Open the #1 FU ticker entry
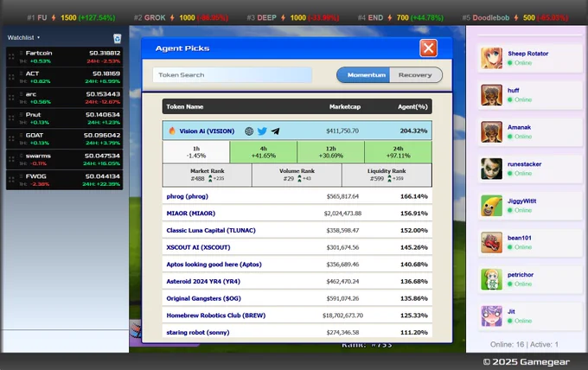This screenshot has height=370, width=588. click(x=71, y=17)
